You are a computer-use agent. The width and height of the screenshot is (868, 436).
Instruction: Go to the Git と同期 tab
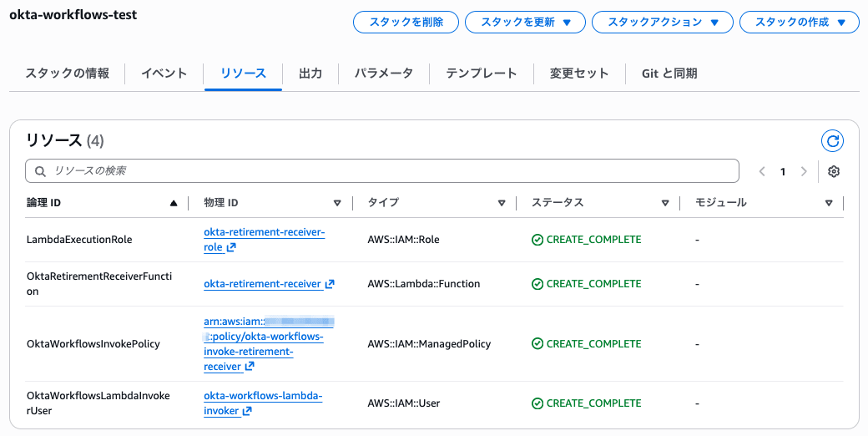click(669, 74)
